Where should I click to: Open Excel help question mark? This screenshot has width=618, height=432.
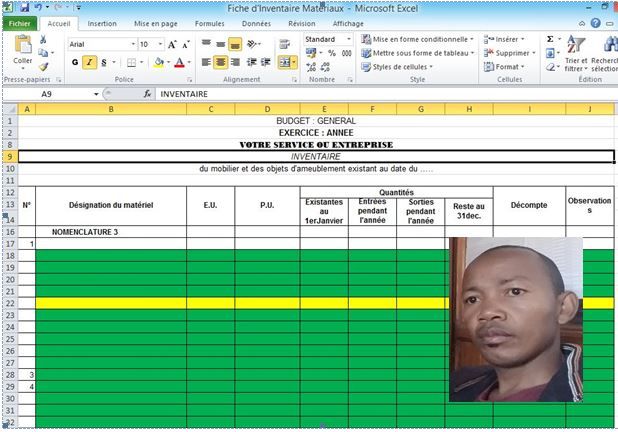tap(596, 23)
